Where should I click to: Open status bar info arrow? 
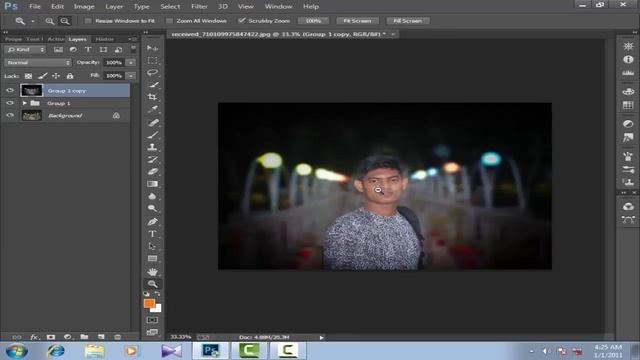[x=322, y=337]
